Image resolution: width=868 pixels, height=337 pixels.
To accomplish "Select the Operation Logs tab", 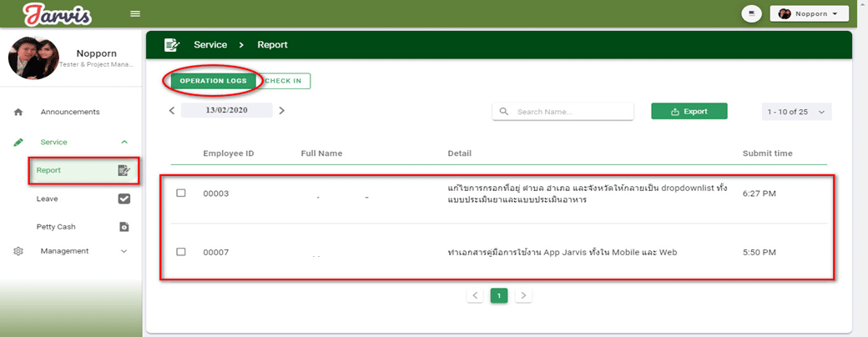I will pyautogui.click(x=213, y=81).
